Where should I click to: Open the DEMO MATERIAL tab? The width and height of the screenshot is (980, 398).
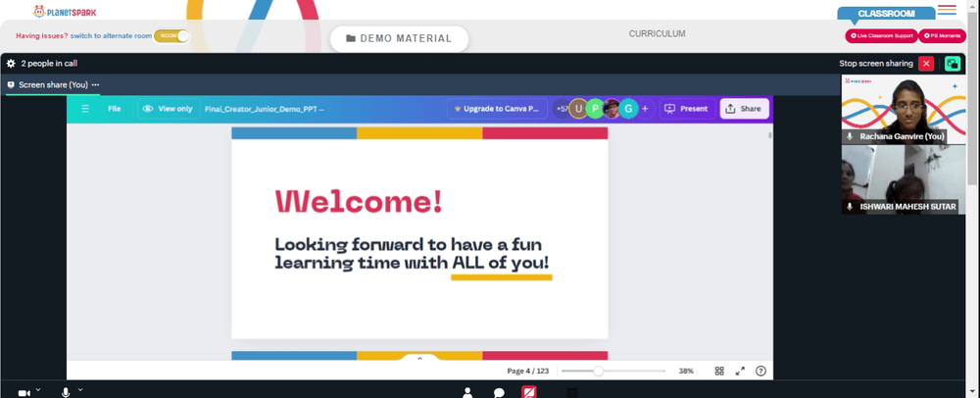[x=399, y=39]
